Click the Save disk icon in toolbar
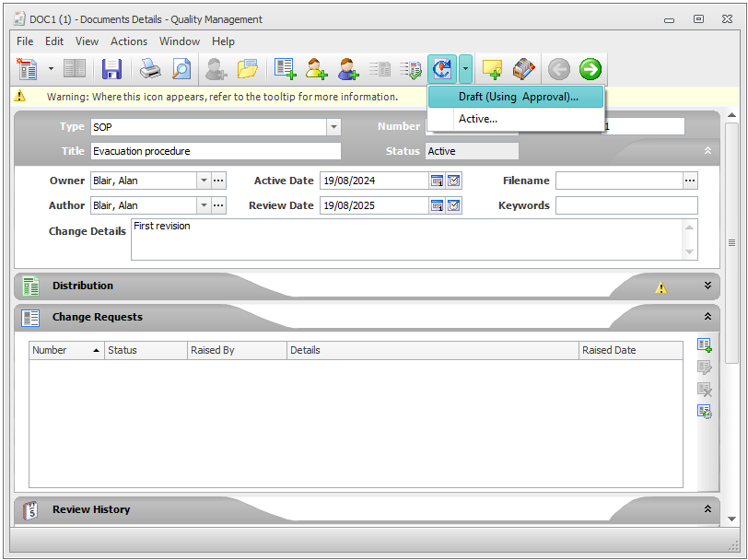The width and height of the screenshot is (748, 560). tap(111, 69)
